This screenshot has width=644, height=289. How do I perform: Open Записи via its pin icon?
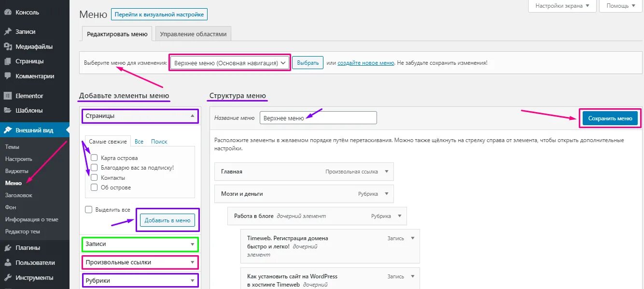click(8, 32)
